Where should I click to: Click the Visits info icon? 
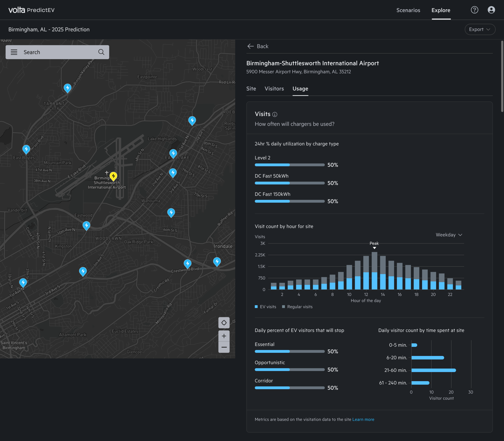pos(275,114)
